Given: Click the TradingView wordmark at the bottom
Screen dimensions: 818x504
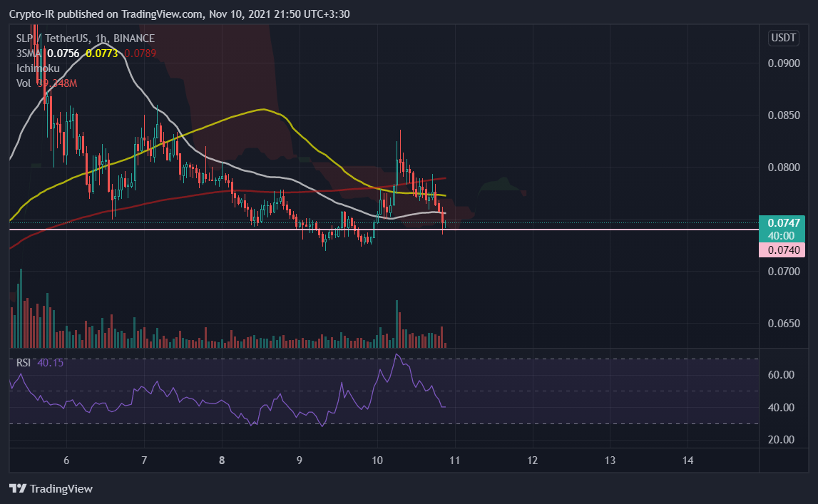Looking at the screenshot, I should coord(61,488).
